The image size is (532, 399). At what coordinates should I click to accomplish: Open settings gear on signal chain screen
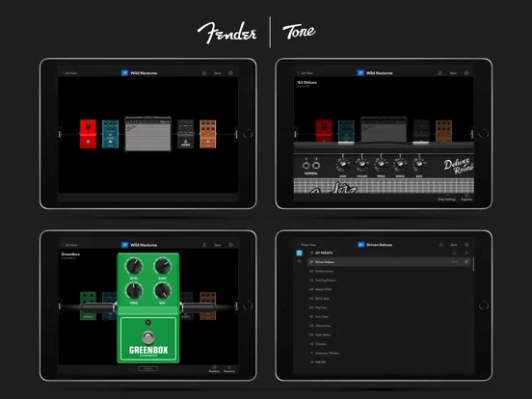[230, 73]
